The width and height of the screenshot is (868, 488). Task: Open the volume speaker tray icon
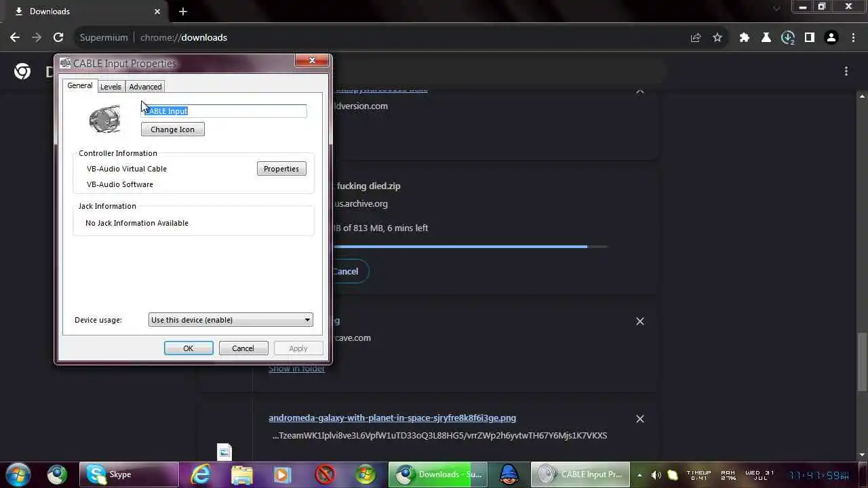[x=656, y=475]
